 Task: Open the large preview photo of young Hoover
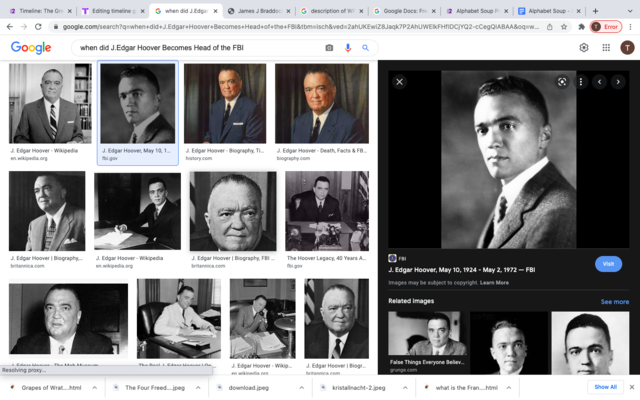pyautogui.click(x=509, y=159)
